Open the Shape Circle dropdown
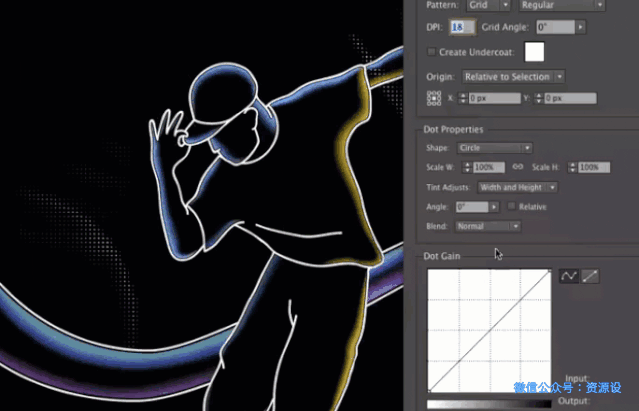Screen dimensions: 639x411 click(494, 148)
